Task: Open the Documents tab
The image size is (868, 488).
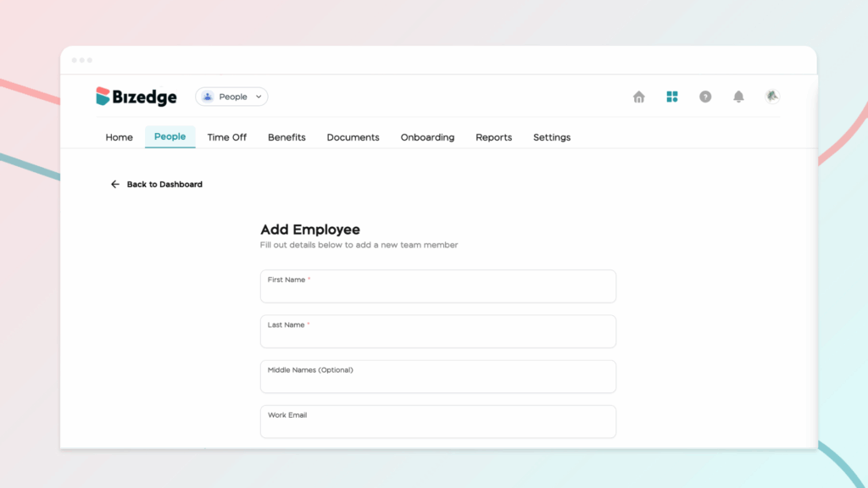Action: point(353,137)
